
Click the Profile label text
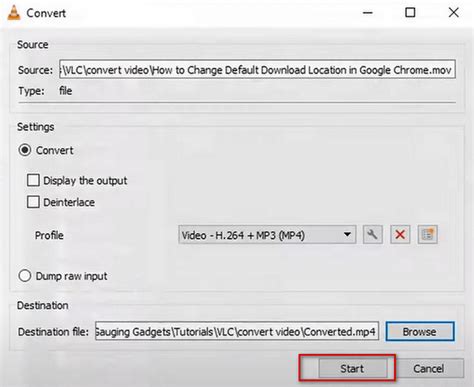49,235
